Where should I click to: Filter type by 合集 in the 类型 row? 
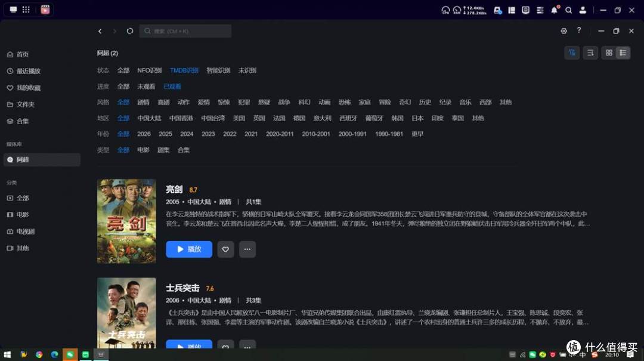pos(184,150)
